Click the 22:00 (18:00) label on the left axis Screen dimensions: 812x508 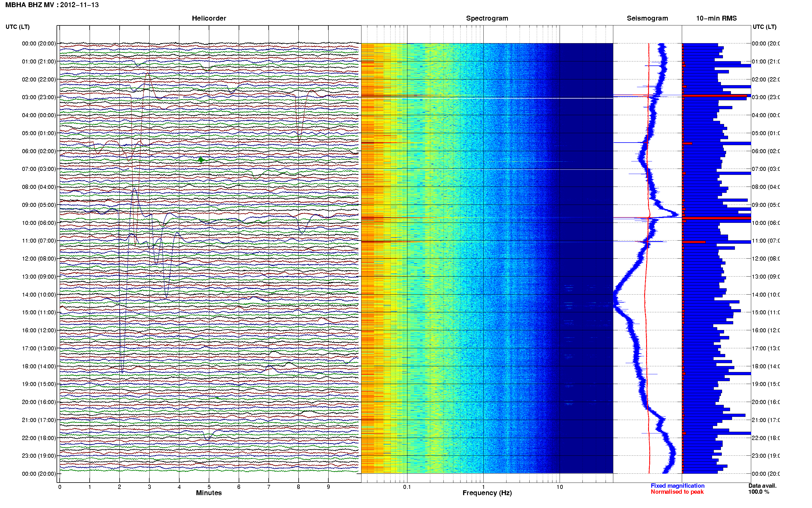(39, 438)
